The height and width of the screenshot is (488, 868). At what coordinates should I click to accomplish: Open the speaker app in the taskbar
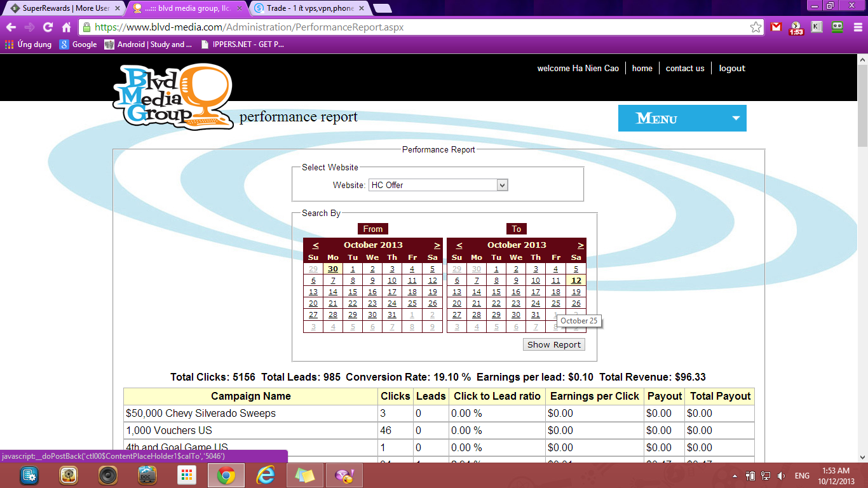point(108,475)
